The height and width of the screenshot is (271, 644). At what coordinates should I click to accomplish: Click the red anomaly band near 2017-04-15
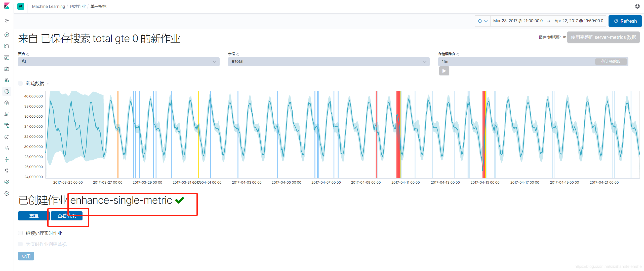(x=484, y=134)
